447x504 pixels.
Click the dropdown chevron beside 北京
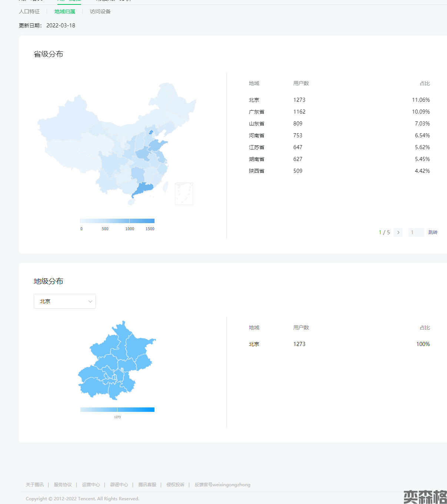pyautogui.click(x=90, y=301)
